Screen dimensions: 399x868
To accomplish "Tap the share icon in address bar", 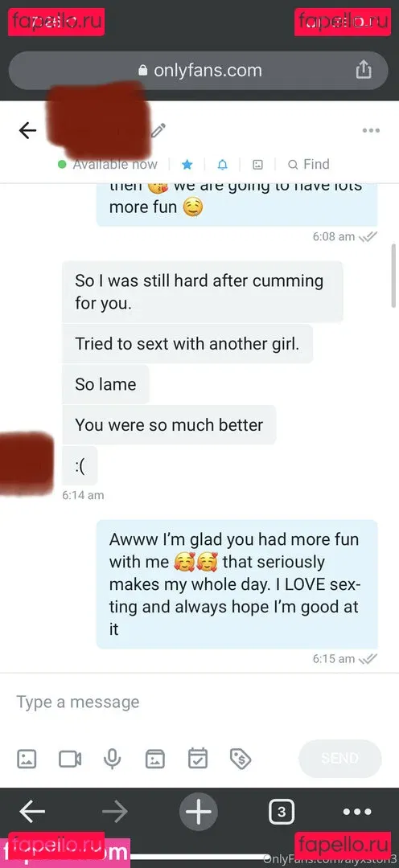I will [x=363, y=70].
